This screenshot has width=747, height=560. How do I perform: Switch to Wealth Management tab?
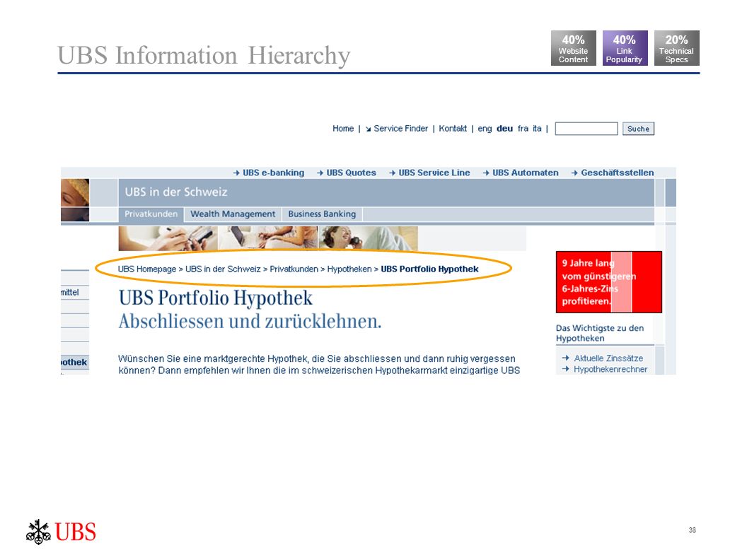click(x=233, y=214)
